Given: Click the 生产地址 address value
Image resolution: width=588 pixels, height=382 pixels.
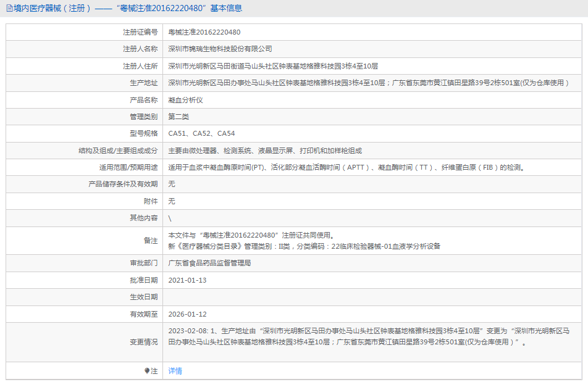Looking at the screenshot, I should pyautogui.click(x=369, y=83).
